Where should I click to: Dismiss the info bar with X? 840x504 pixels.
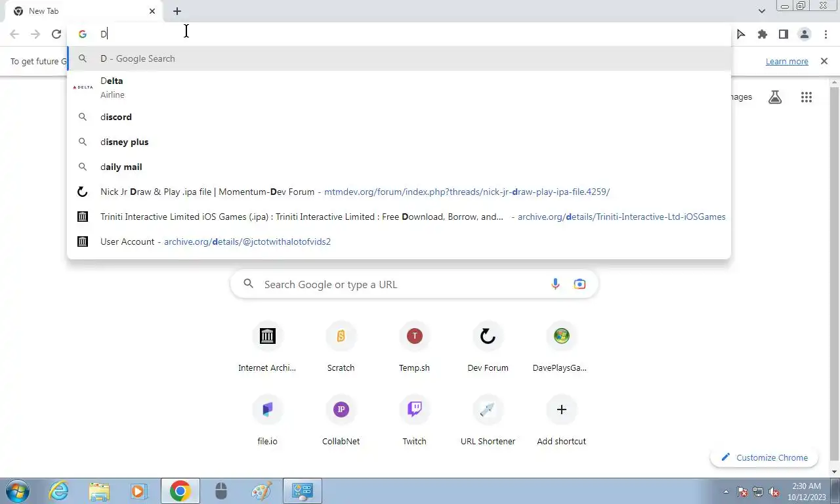click(824, 61)
